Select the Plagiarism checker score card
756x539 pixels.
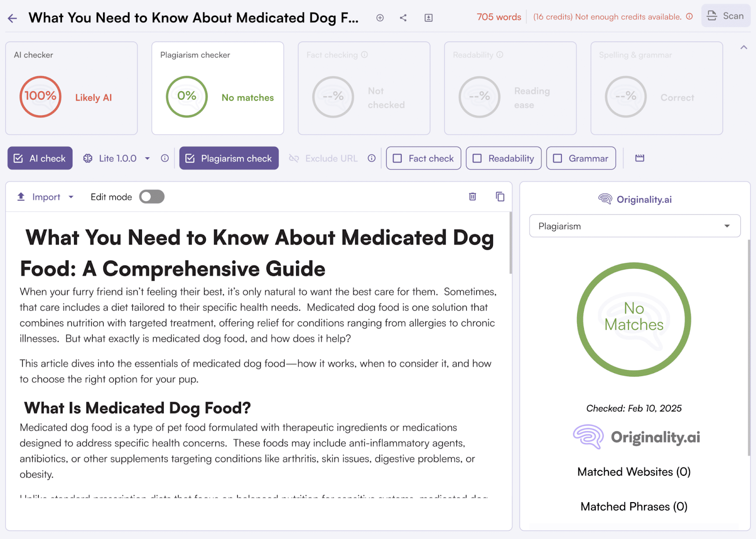tap(217, 88)
